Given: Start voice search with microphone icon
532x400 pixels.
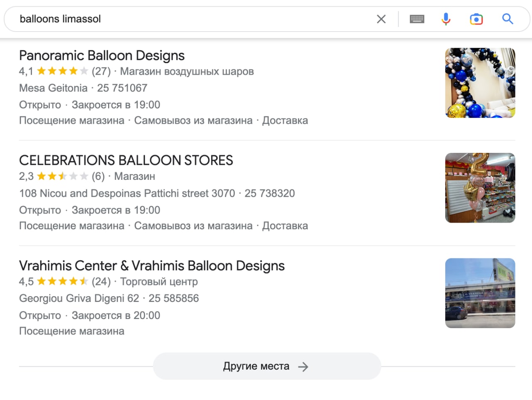Looking at the screenshot, I should click(446, 19).
